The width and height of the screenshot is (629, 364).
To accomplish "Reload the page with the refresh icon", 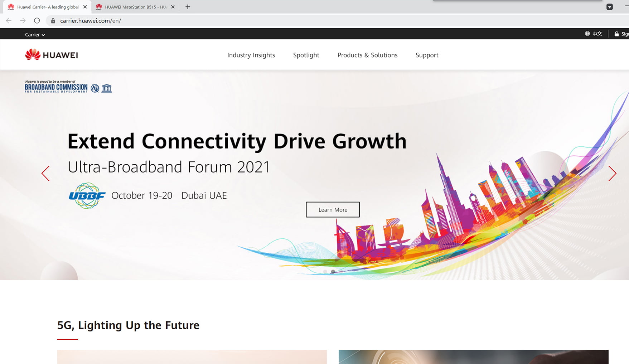I will coord(37,21).
